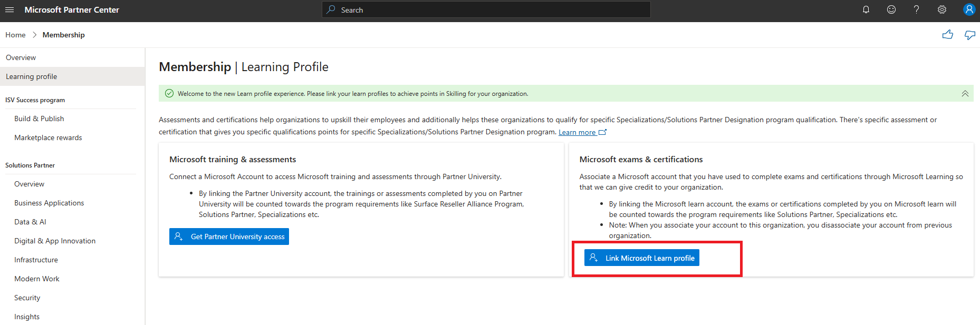Select Learning profile in sidebar
Screen dimensions: 980x325
point(72,76)
